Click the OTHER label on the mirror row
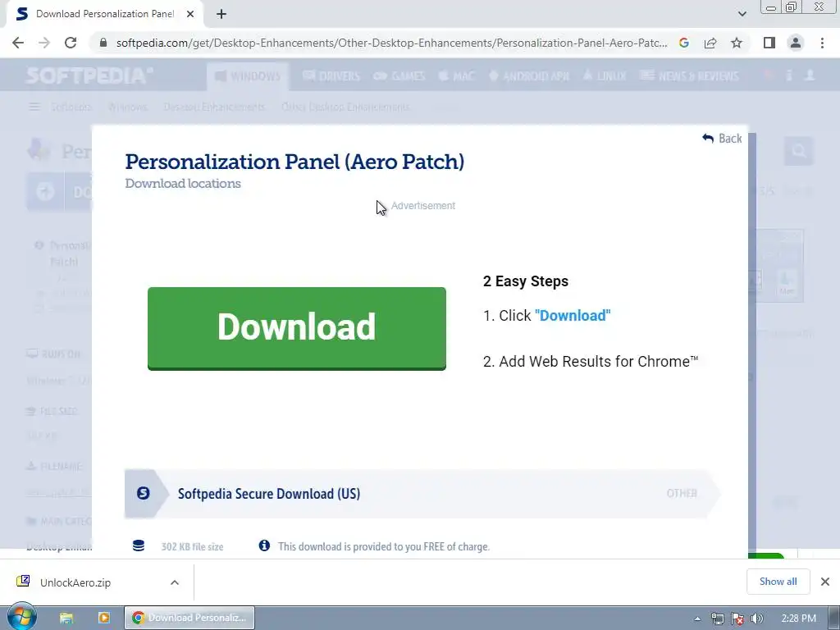This screenshot has height=630, width=840. pyautogui.click(x=682, y=493)
